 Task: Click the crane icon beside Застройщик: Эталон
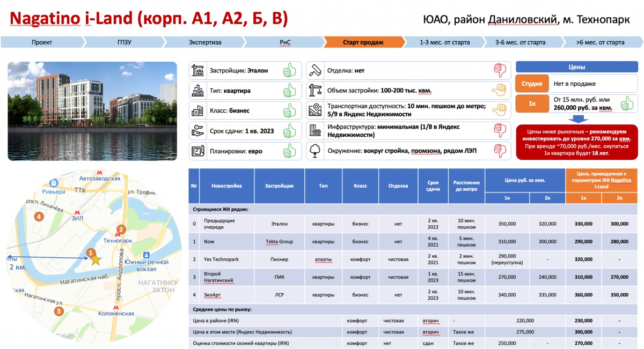click(198, 70)
